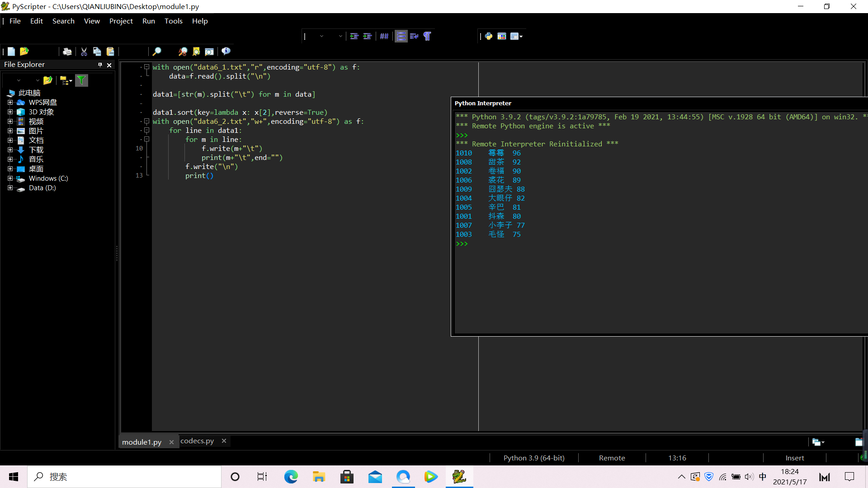This screenshot has width=868, height=488.
Task: Open the Run menu
Action: click(x=148, y=21)
